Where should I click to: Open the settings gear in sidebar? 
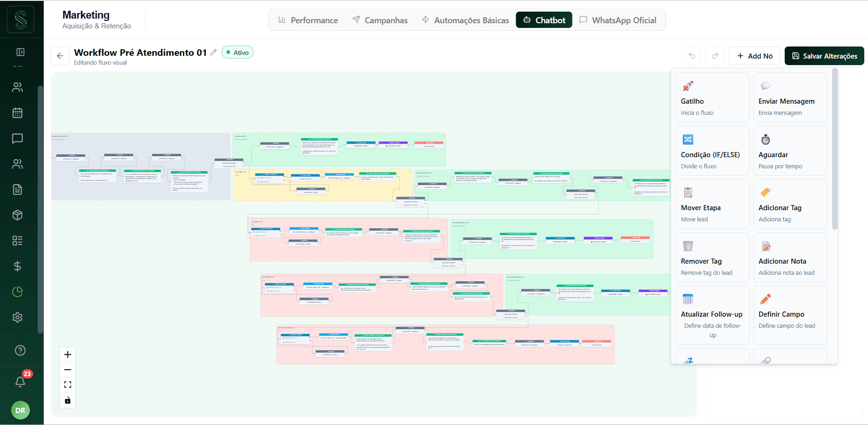[x=17, y=318]
